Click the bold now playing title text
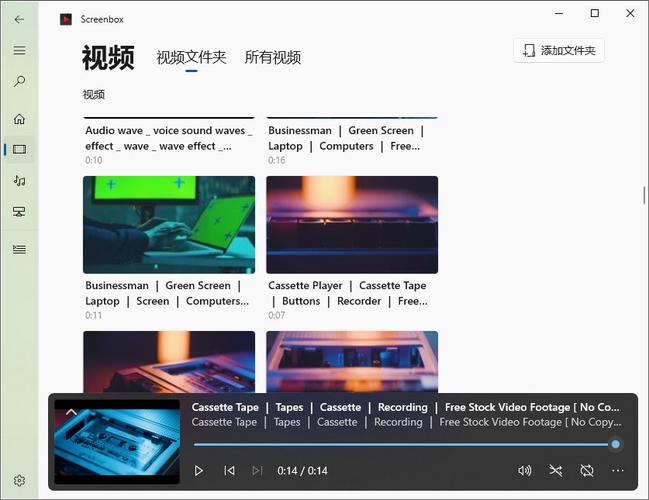 (x=406, y=407)
